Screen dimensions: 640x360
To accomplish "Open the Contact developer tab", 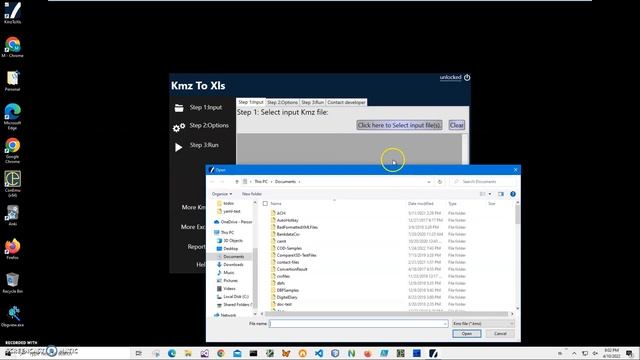I will tap(346, 102).
